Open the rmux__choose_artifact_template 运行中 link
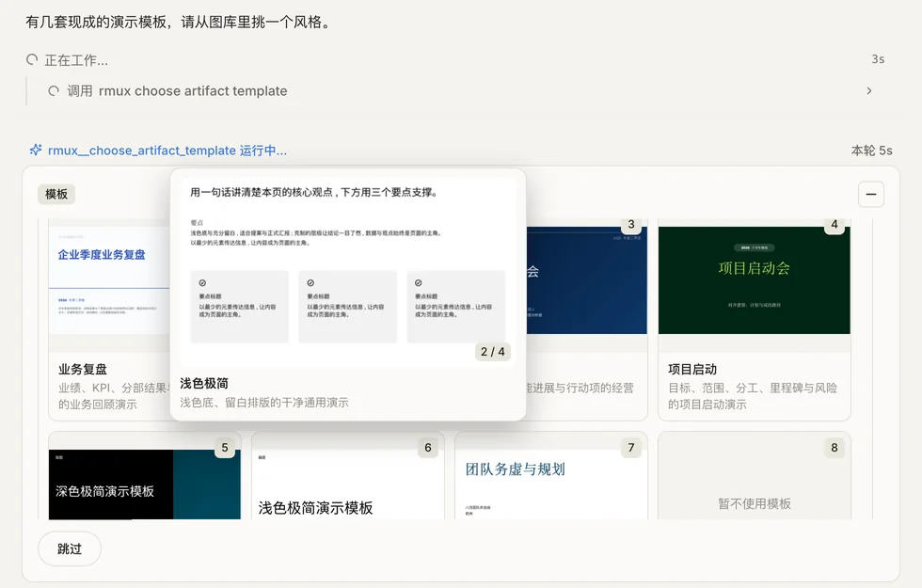Image resolution: width=922 pixels, height=588 pixels. coord(167,151)
